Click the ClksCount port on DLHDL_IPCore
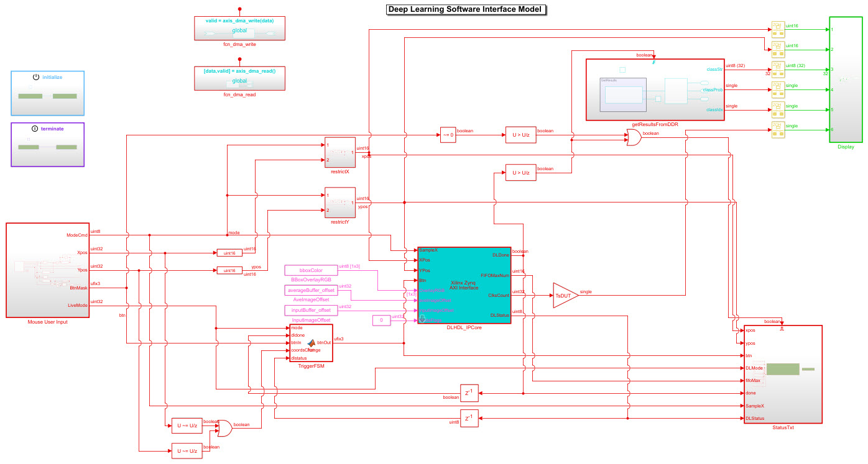The height and width of the screenshot is (464, 868). (499, 295)
